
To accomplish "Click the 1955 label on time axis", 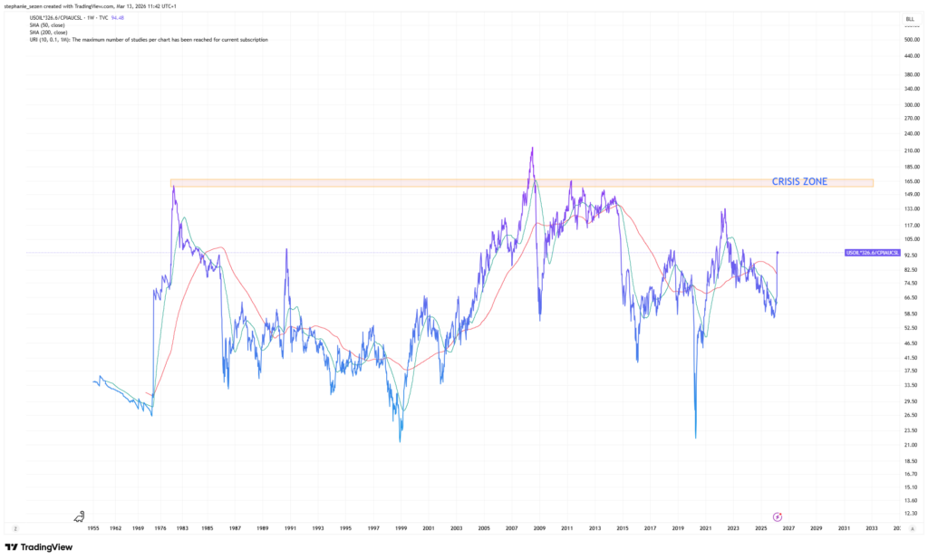I will [x=93, y=526].
